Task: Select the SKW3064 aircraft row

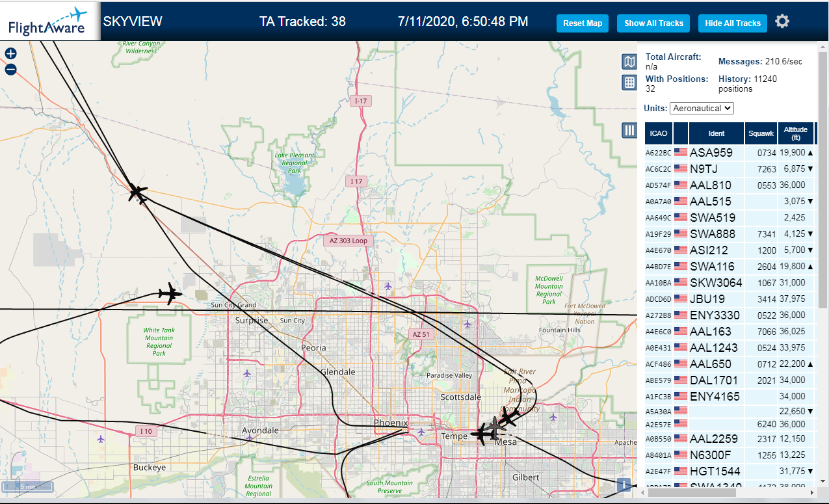Action: [730, 283]
